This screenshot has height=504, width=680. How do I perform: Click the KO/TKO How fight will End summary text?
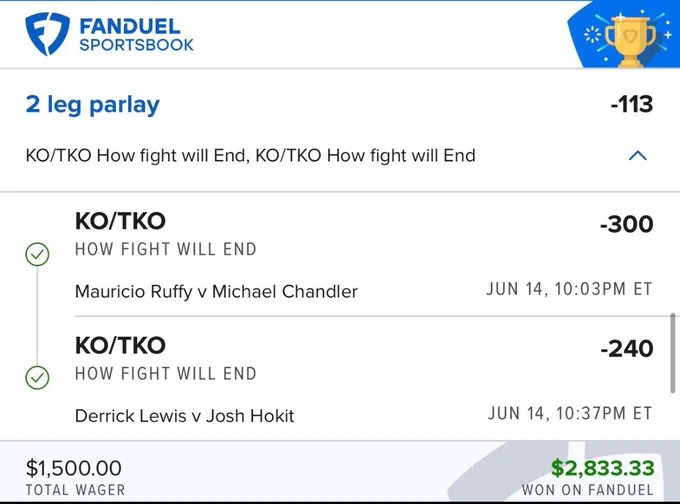pyautogui.click(x=251, y=155)
